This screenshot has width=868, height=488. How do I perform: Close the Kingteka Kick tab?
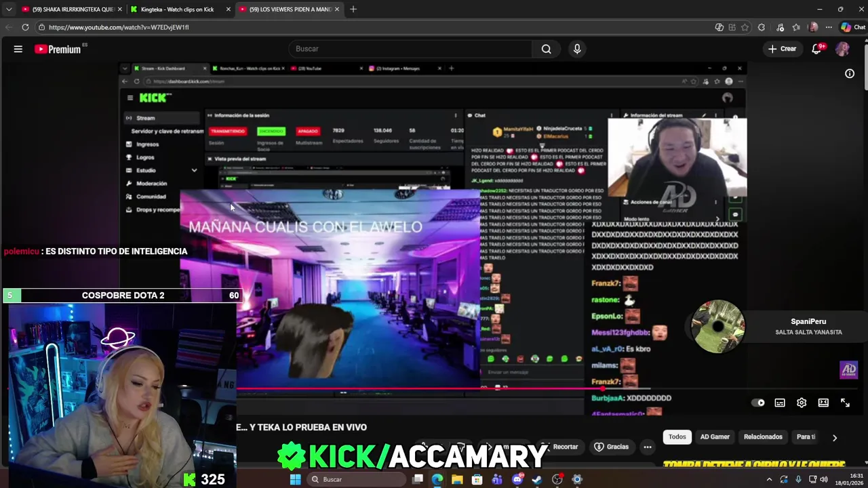point(228,9)
